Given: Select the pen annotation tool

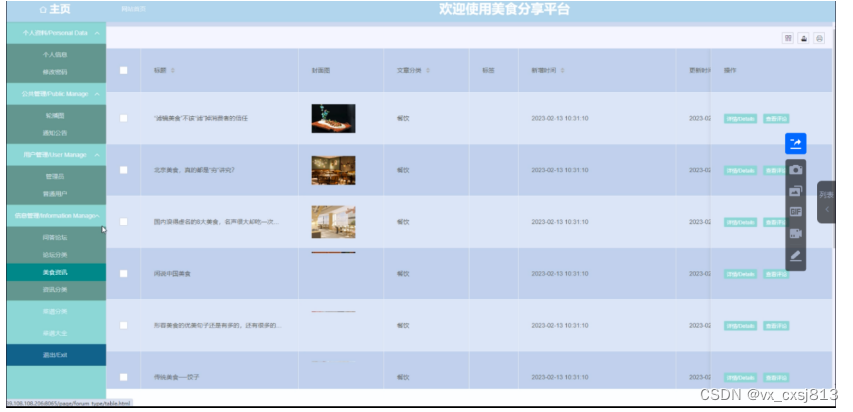Looking at the screenshot, I should tap(795, 255).
